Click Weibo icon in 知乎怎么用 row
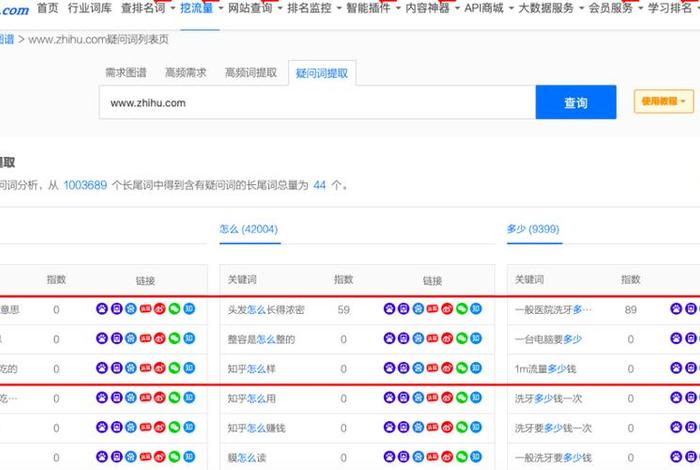 coord(447,398)
